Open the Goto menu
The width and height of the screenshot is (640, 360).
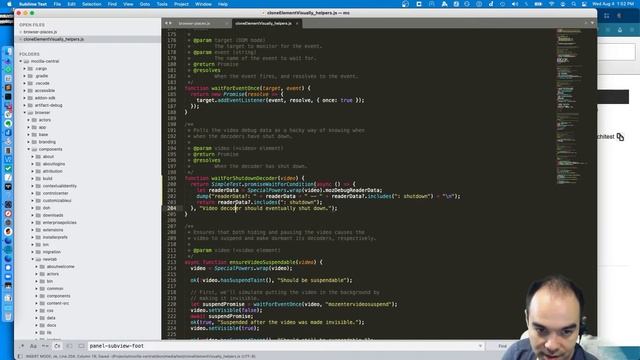144,4
